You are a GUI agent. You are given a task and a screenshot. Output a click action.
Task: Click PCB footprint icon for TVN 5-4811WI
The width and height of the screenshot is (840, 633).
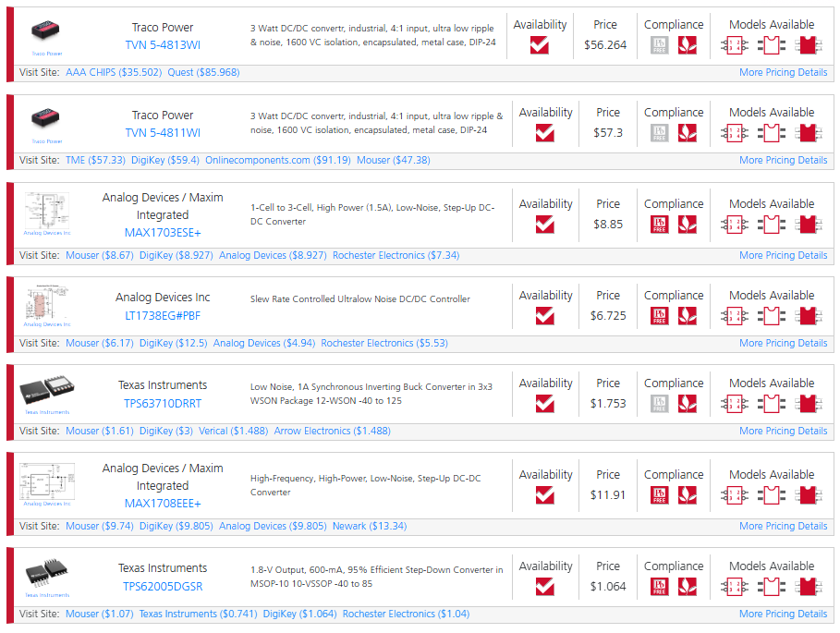coord(771,133)
